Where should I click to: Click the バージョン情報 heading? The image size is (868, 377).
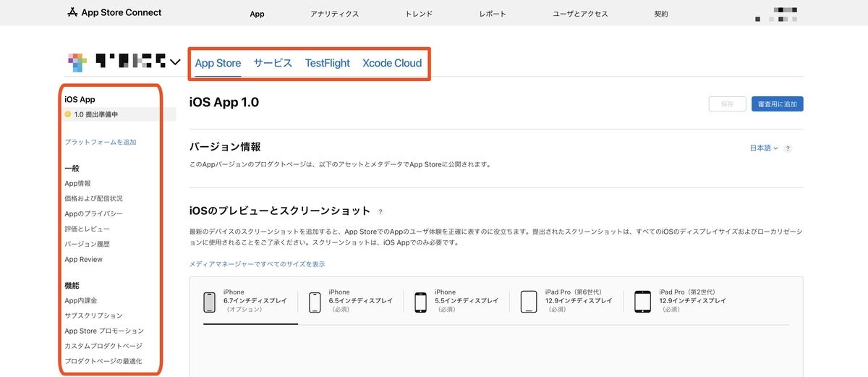(x=224, y=147)
